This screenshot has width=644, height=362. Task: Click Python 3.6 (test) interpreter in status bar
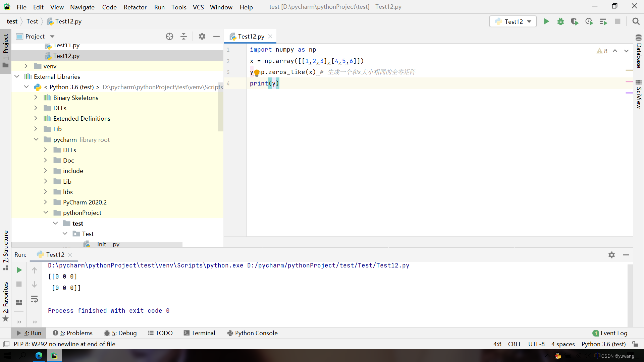point(603,344)
